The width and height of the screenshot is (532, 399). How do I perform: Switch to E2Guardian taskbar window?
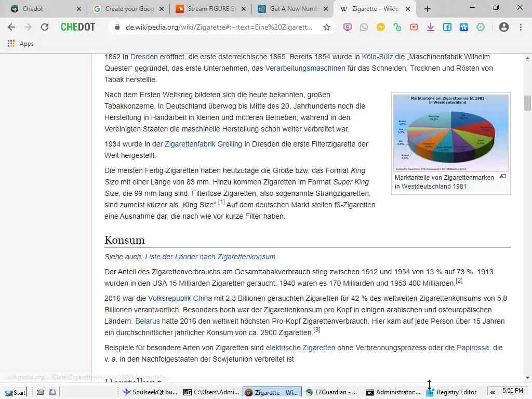point(331,392)
